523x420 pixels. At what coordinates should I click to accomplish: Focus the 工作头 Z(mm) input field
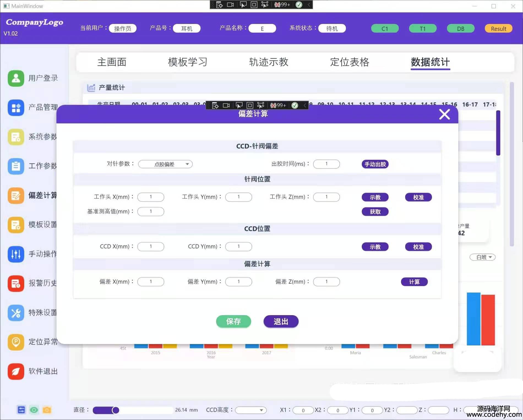[326, 197]
